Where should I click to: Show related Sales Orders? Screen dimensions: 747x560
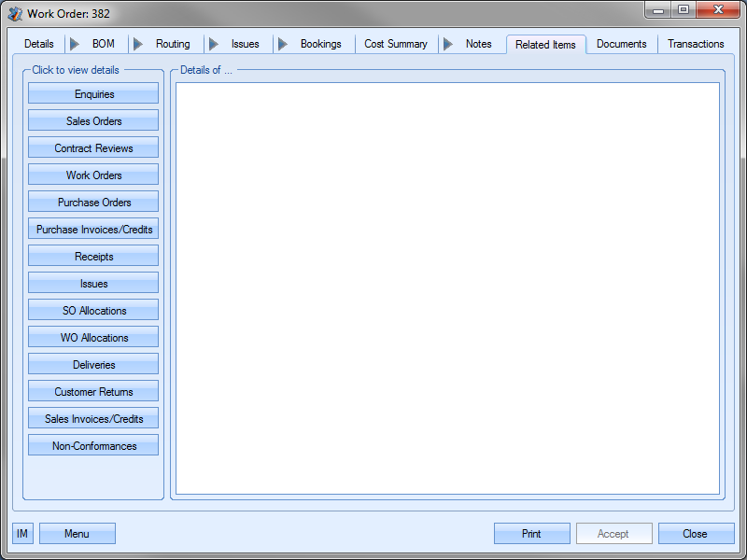93,121
